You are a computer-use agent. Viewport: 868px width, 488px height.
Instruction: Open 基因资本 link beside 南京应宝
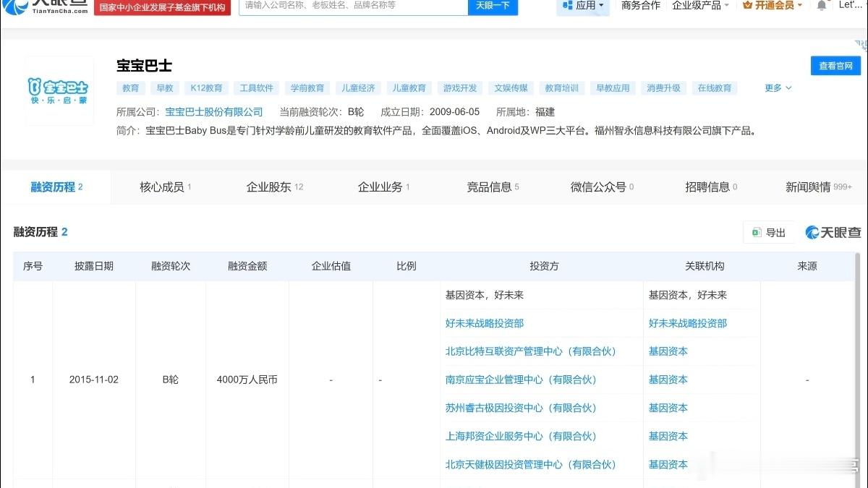pyautogui.click(x=668, y=380)
